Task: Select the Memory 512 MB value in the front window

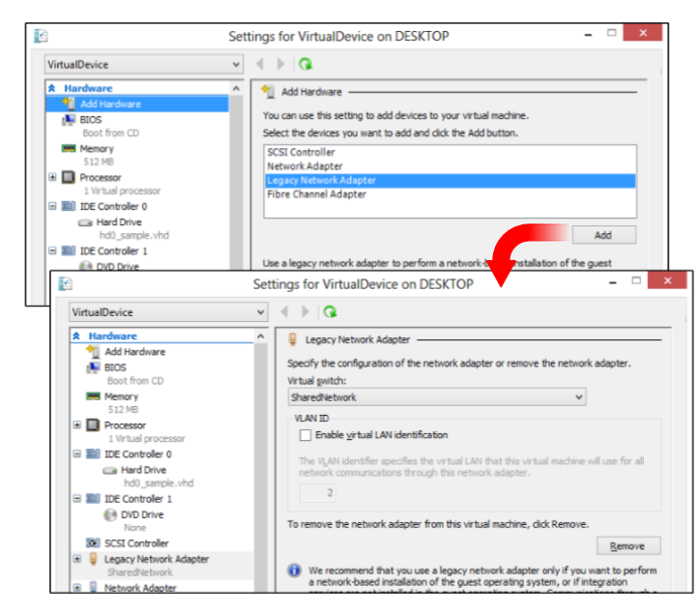Action: (123, 409)
